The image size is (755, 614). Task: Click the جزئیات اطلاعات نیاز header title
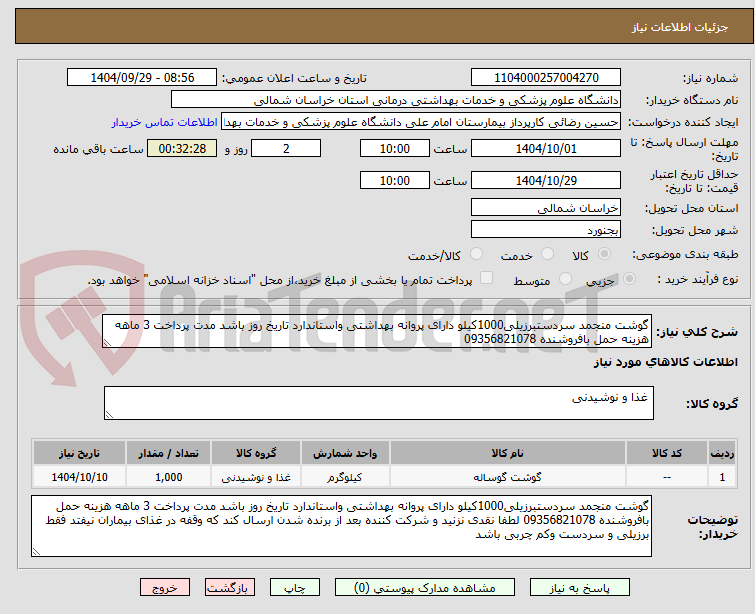tap(679, 27)
